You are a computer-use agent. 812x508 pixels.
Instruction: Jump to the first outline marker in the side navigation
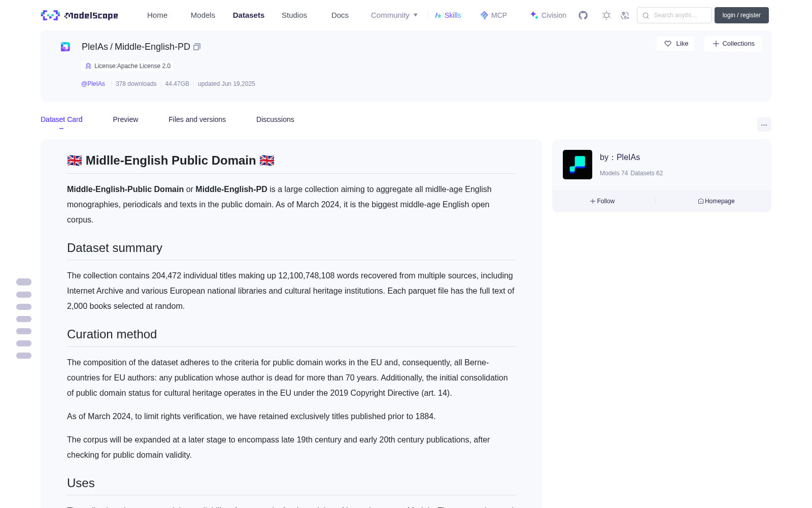(24, 282)
